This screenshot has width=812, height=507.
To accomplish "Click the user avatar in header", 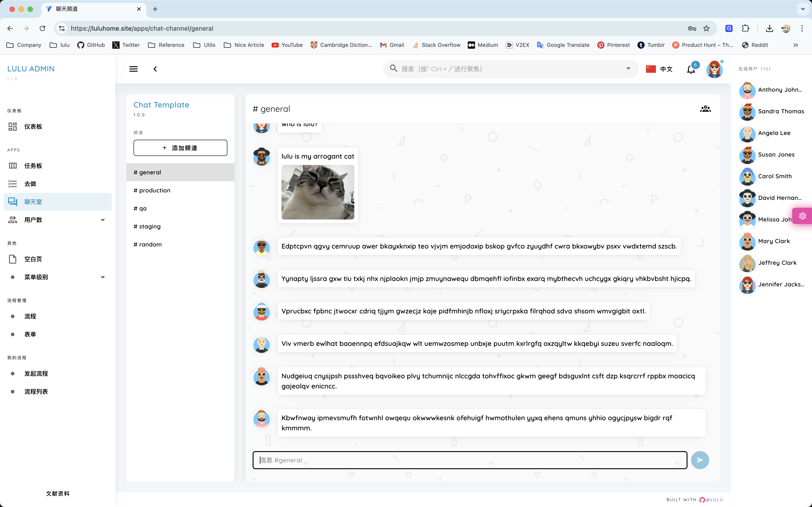I will click(714, 69).
